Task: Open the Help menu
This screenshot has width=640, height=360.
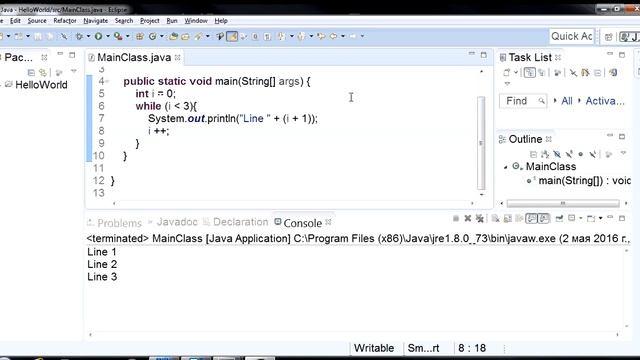Action: [x=221, y=21]
